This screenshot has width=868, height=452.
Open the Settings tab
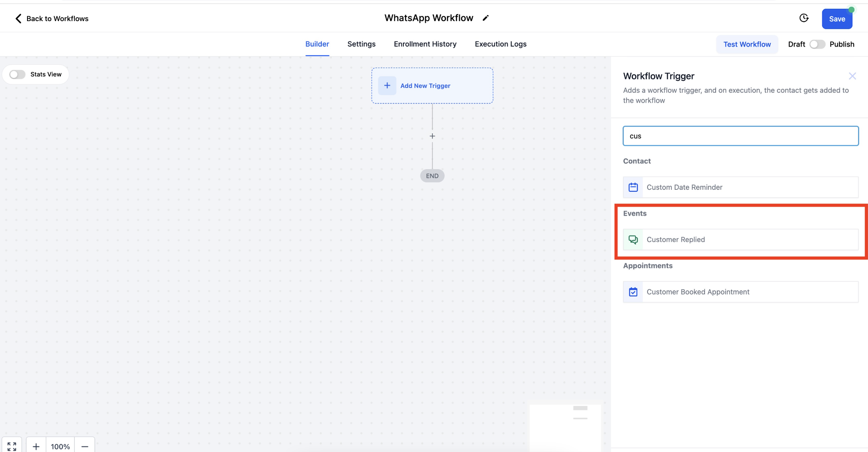tap(361, 44)
